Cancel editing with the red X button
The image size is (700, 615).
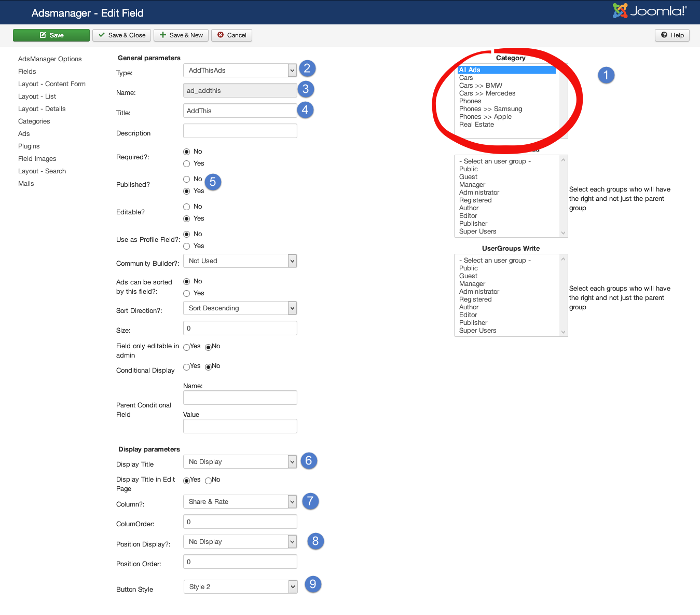click(231, 35)
